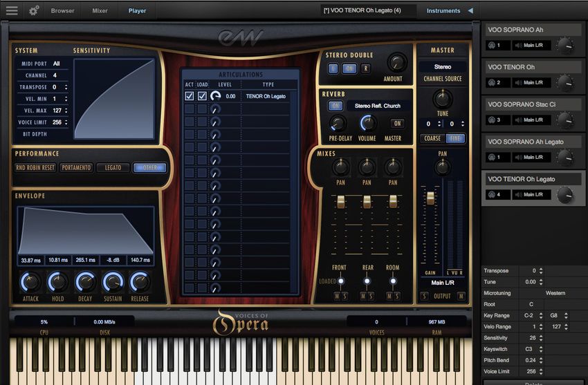Click the volume knob for VOO SOPRANO Ah
This screenshot has width=588, height=385.
point(565,45)
